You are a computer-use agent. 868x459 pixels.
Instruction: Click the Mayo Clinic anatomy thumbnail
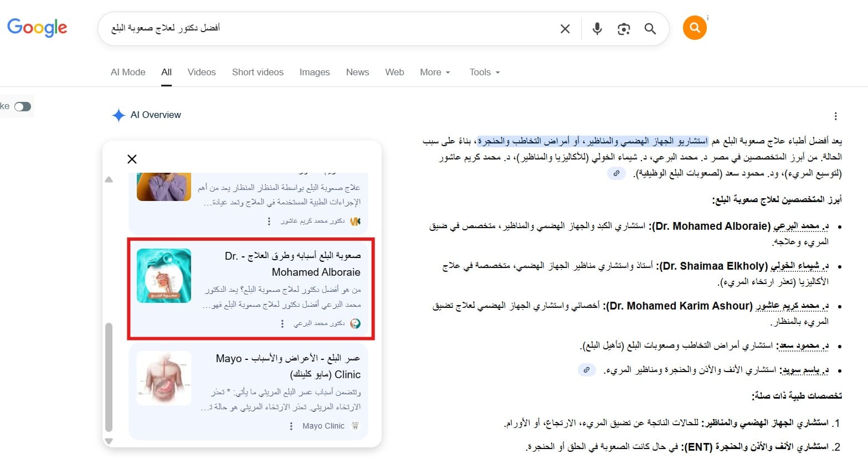pyautogui.click(x=164, y=378)
